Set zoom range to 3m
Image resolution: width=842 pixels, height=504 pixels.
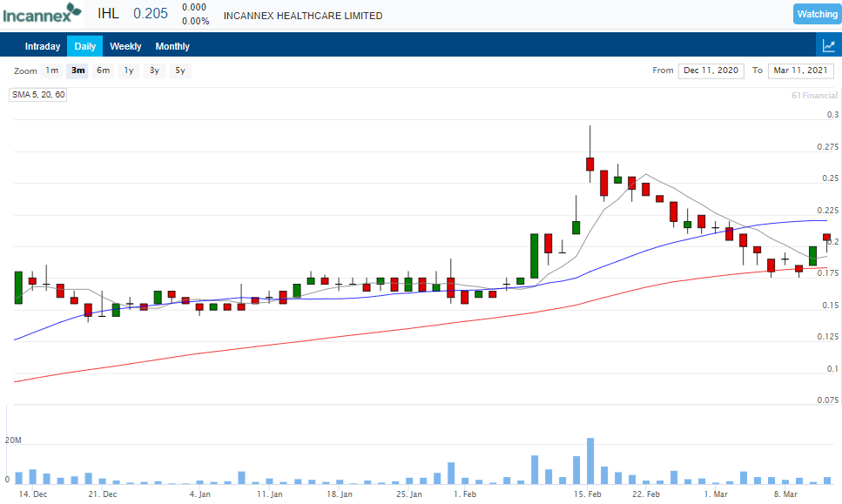pyautogui.click(x=77, y=71)
